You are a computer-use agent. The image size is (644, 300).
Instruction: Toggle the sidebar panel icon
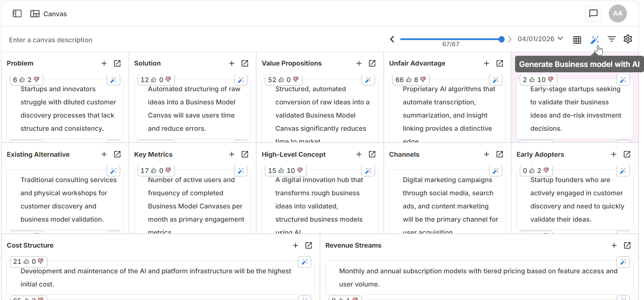coord(17,14)
